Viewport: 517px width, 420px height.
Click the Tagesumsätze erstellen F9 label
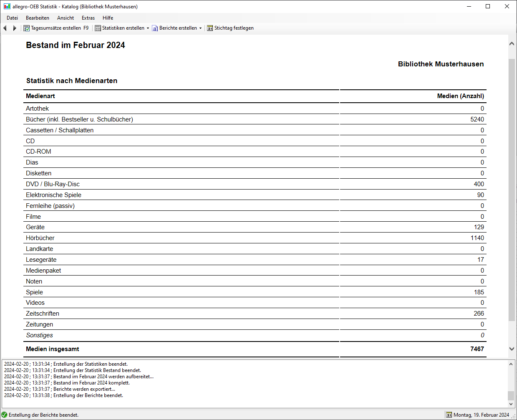point(60,28)
